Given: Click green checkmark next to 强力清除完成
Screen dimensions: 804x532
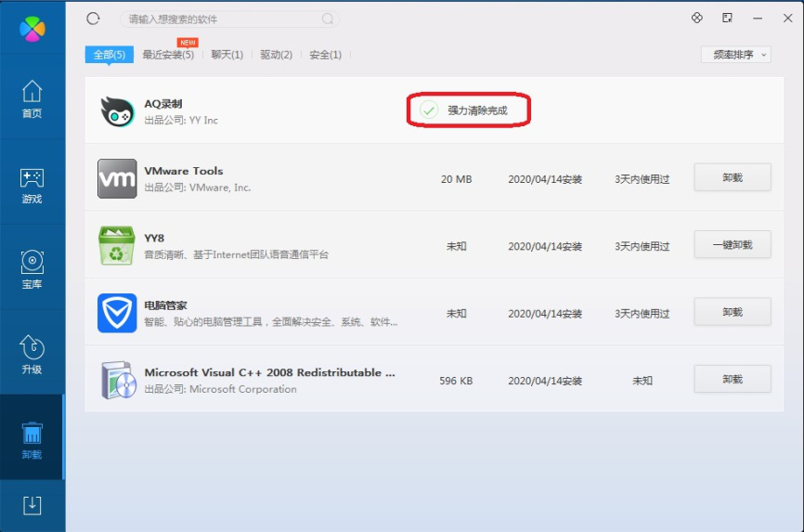Looking at the screenshot, I should point(429,110).
